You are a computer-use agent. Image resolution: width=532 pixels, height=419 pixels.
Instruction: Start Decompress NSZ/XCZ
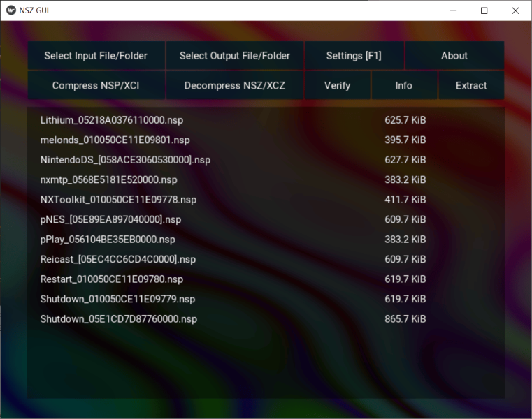click(234, 85)
